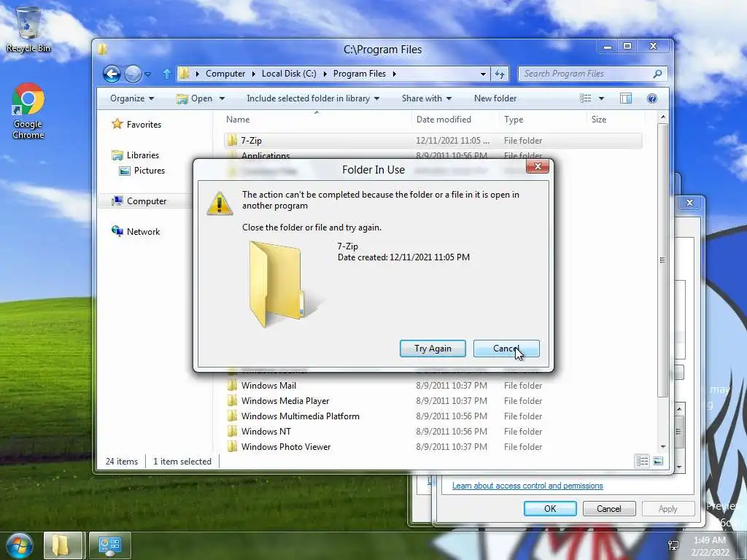
Task: Click the file list scrollbar down arrow
Action: coord(662,447)
